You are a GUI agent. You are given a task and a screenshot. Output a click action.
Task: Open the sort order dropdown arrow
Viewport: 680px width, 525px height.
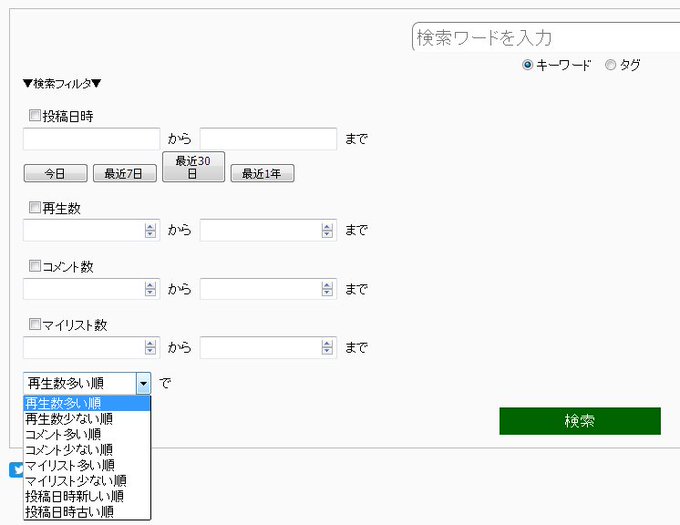point(144,383)
